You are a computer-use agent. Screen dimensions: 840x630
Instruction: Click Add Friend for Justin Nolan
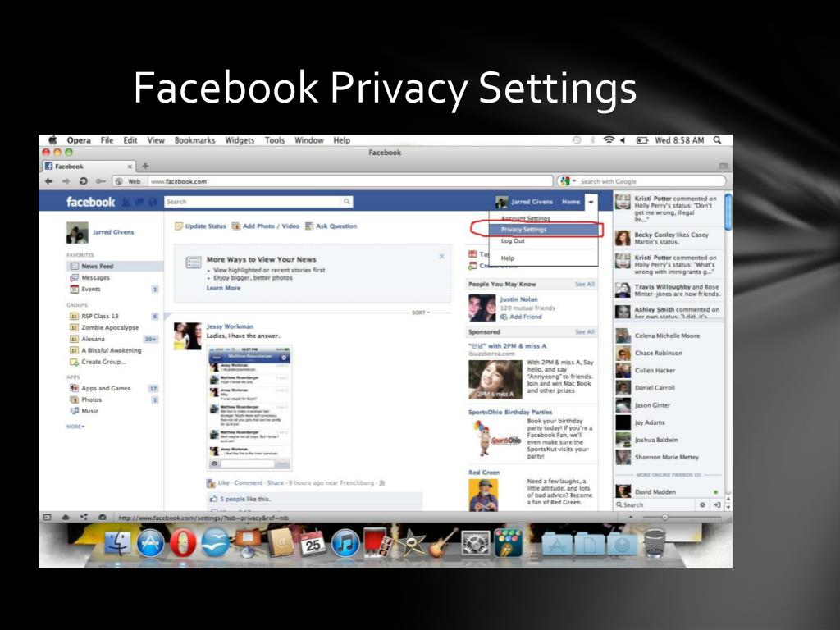[521, 317]
